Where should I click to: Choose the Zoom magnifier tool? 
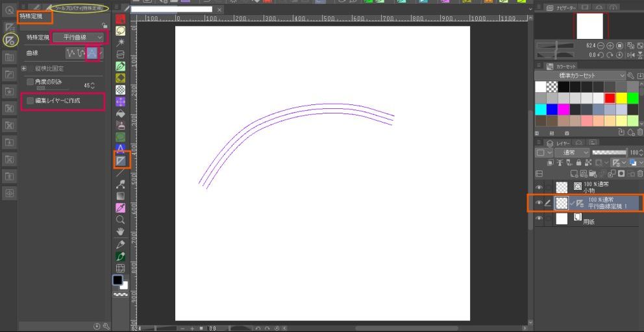[x=121, y=220]
